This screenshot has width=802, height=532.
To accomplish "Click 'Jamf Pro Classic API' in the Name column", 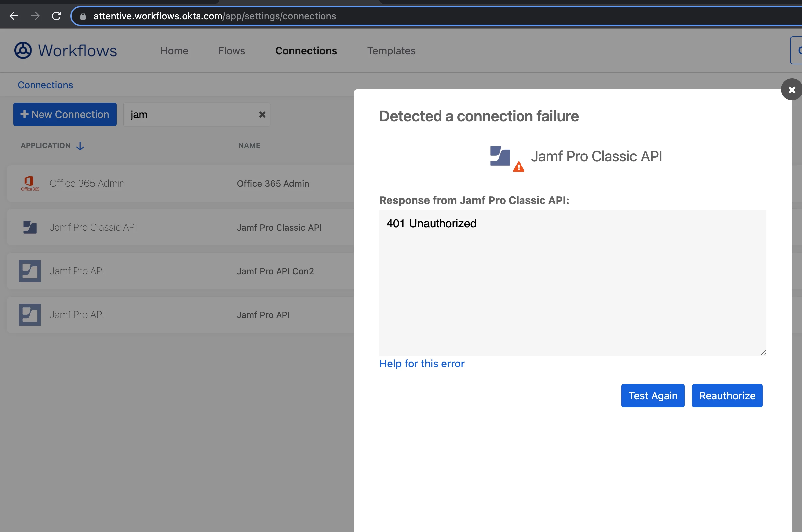I will point(279,228).
